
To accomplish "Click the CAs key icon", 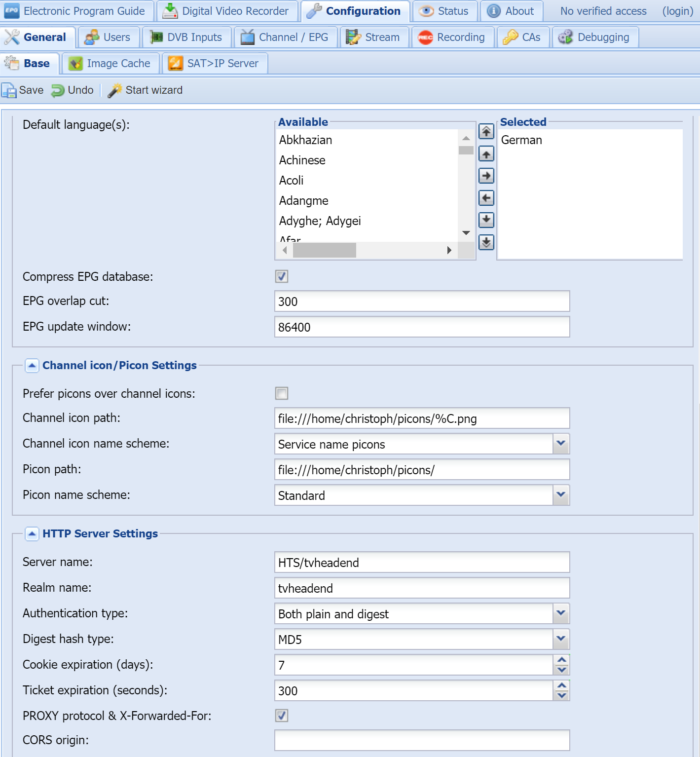I will pyautogui.click(x=511, y=37).
